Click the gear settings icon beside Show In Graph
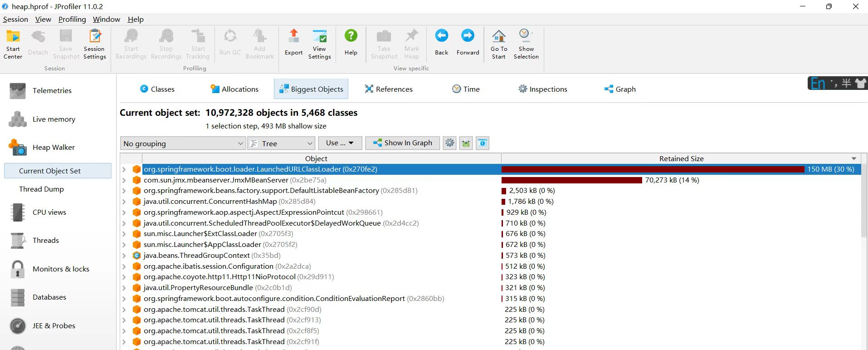Image resolution: width=868 pixels, height=350 pixels. (x=449, y=143)
